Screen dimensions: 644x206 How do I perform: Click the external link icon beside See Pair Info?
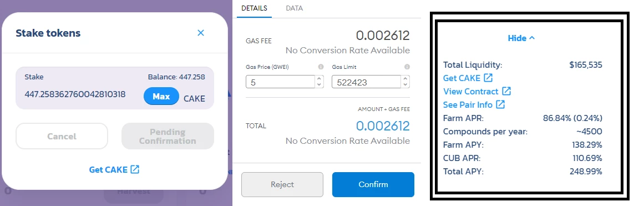(500, 104)
